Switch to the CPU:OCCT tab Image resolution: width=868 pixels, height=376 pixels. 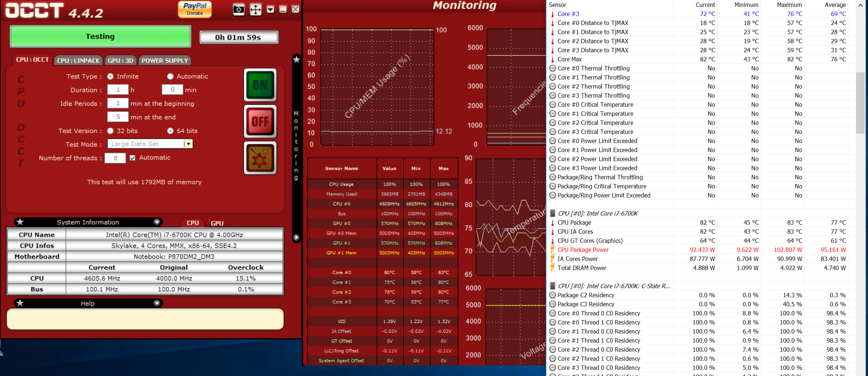click(x=32, y=60)
